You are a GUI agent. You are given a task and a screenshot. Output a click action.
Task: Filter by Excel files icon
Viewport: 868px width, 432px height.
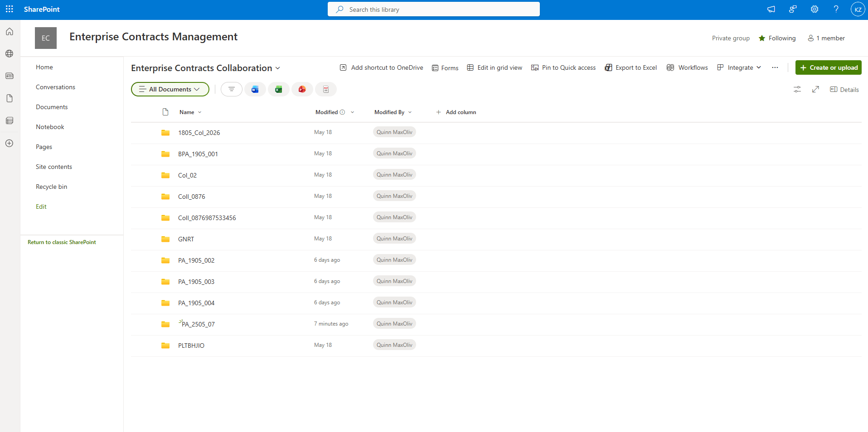tap(279, 89)
